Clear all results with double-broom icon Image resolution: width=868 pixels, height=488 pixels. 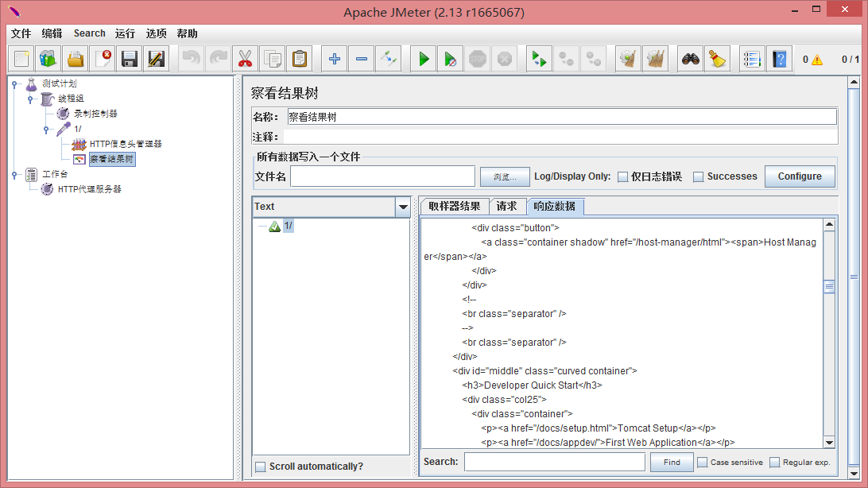point(656,59)
